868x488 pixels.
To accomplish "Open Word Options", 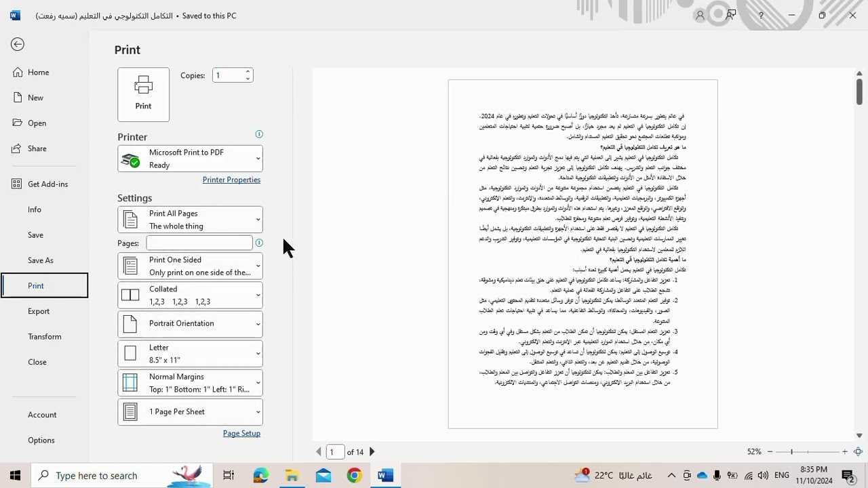I will coord(41,440).
